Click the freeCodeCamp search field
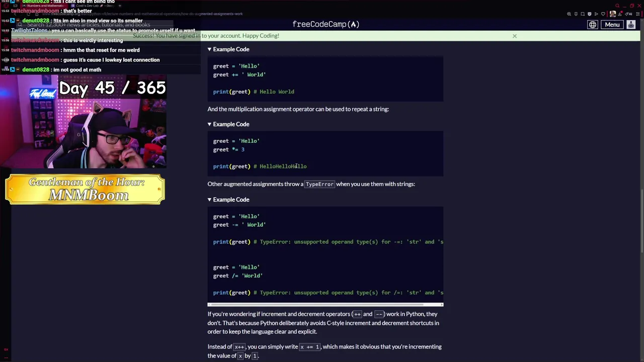Viewport: 644px width, 362px height. [96, 25]
